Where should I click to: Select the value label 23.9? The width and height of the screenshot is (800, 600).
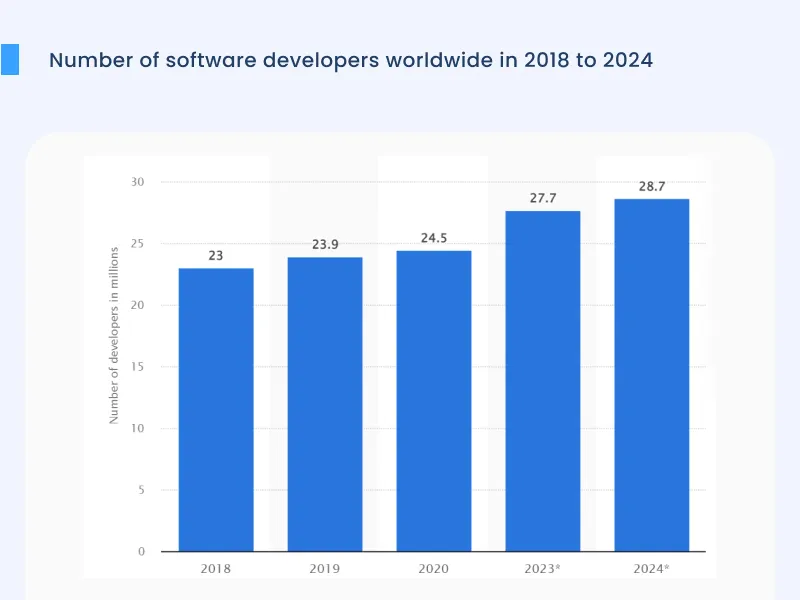pos(324,241)
